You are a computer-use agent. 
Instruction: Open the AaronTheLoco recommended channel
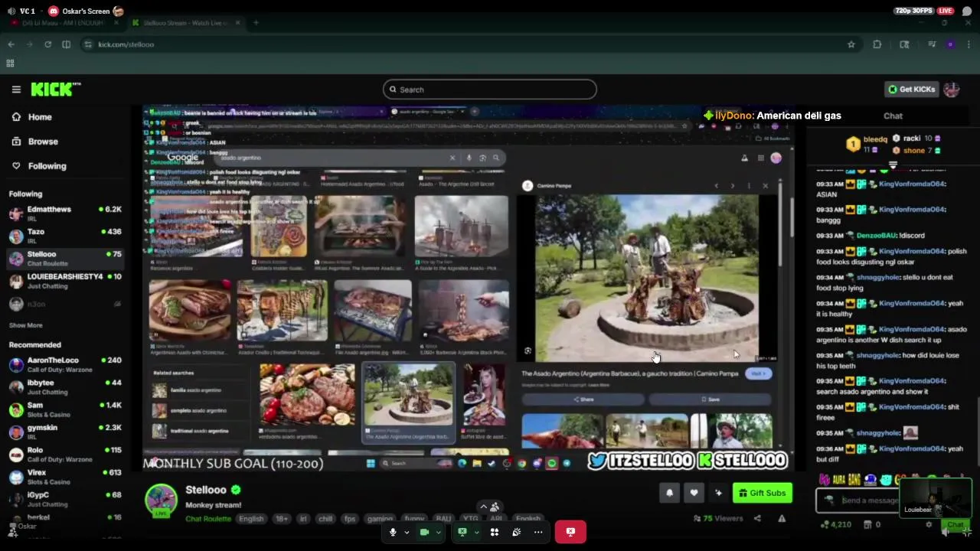65,364
